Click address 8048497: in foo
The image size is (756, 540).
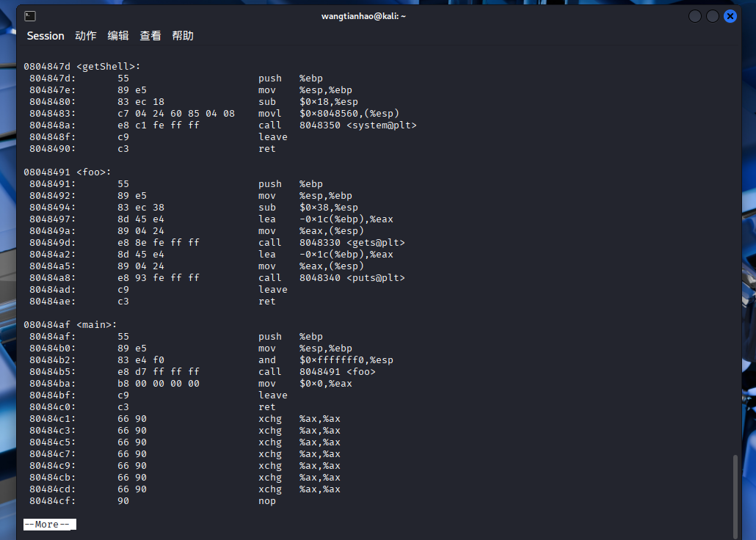[x=53, y=219]
